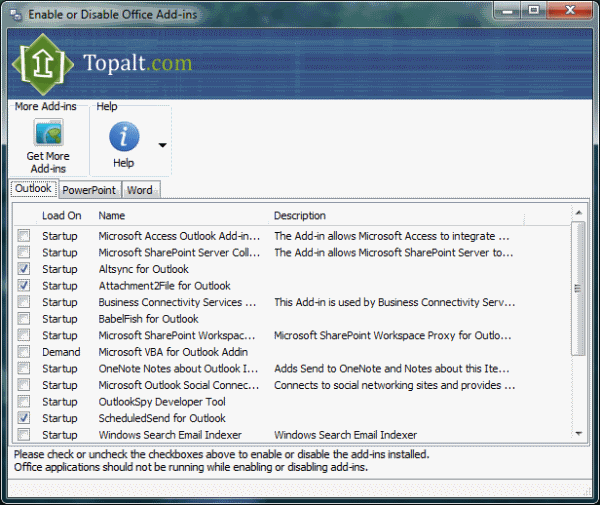
Task: Click the Get More Add-ins label
Action: point(48,162)
